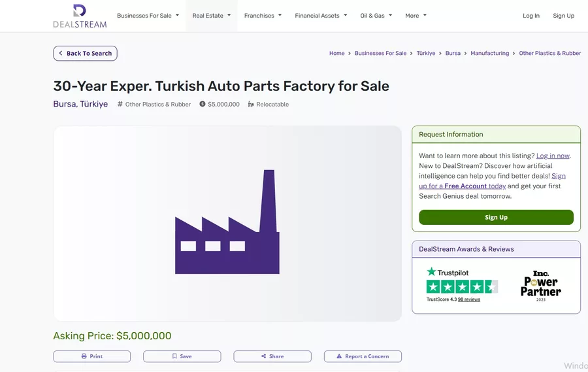
Task: Go Back To Search results
Action: (85, 54)
